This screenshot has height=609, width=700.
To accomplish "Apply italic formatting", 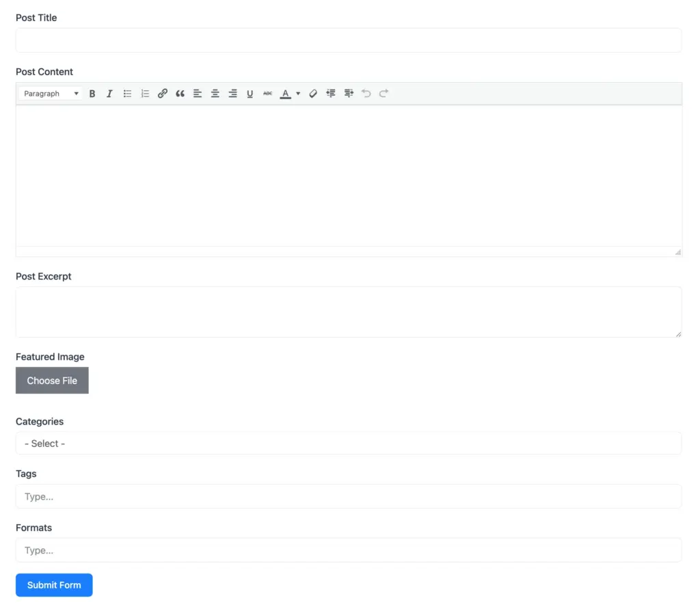I will 109,94.
